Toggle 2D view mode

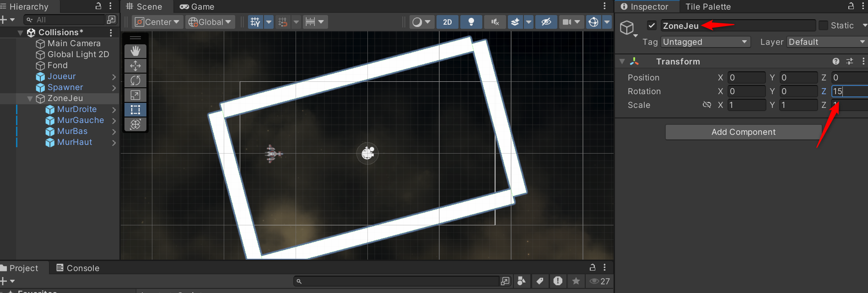[x=447, y=22]
